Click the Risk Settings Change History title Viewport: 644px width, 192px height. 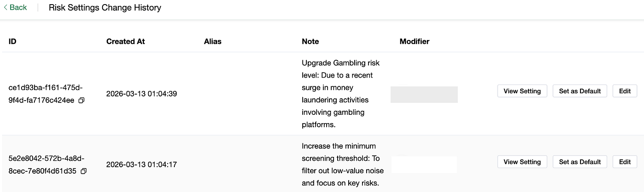click(x=105, y=8)
